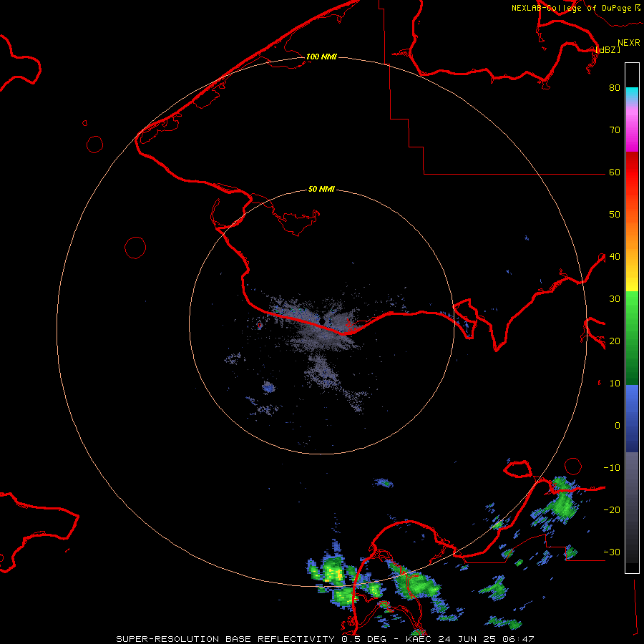Screen dimensions: 644x644
Task: Click the "50 NMI" range ring label
Action: (321, 190)
